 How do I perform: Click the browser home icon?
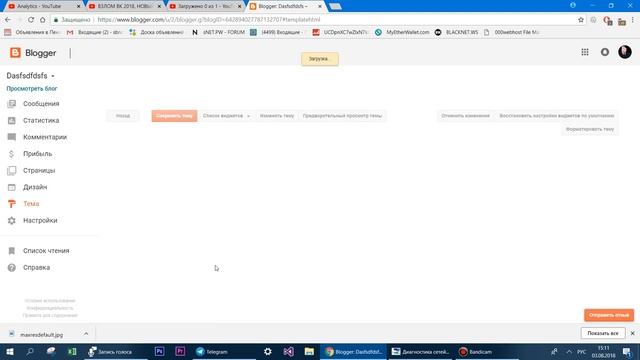pyautogui.click(x=42, y=20)
